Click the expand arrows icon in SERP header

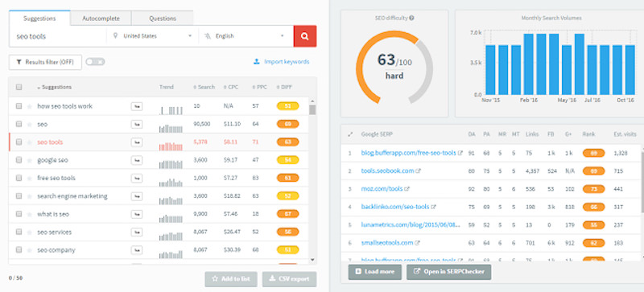350,134
